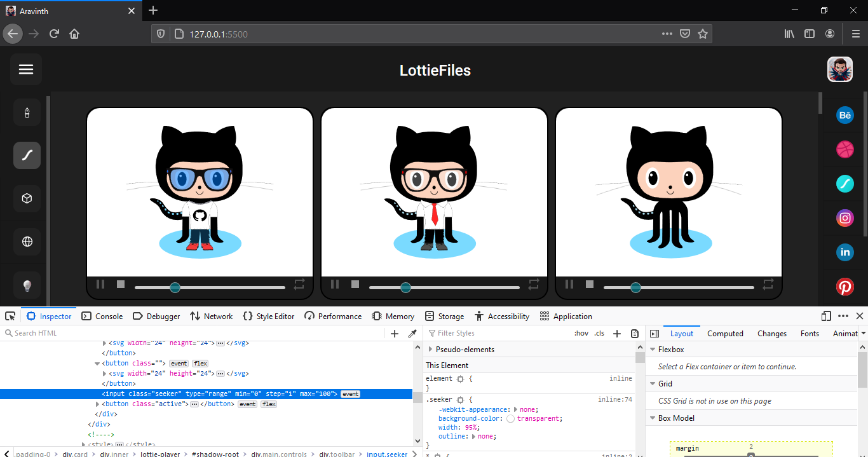868x457 pixels.
Task: Click the lightbulb icon in left sidebar
Action: pyautogui.click(x=26, y=285)
